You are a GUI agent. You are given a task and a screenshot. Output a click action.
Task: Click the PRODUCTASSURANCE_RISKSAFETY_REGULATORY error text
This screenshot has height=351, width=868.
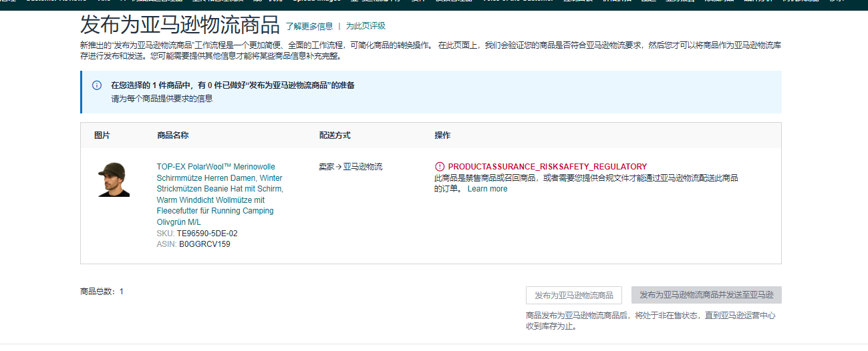click(x=547, y=167)
